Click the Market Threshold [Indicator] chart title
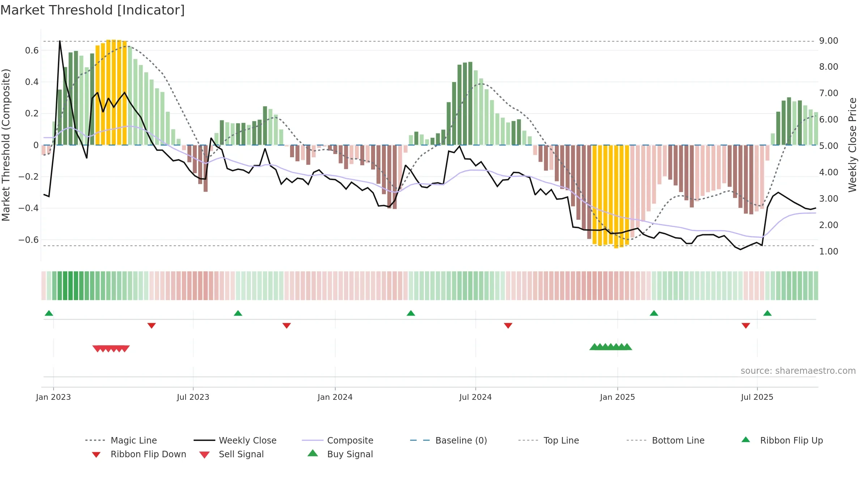 click(x=93, y=10)
